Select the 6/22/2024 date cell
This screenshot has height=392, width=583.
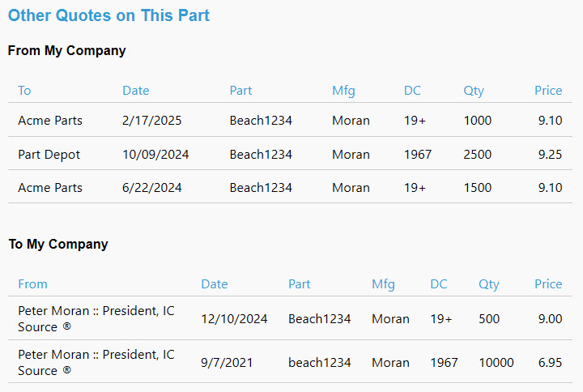click(152, 188)
